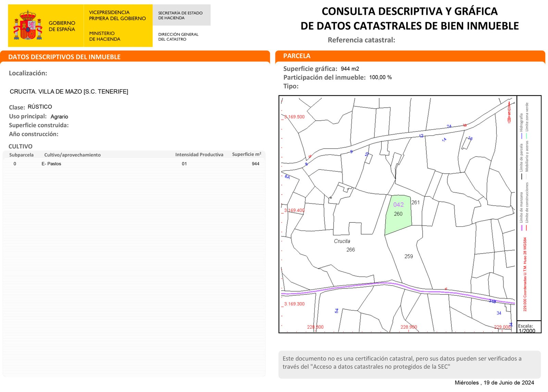Viewport: 548px width, 392px height.
Task: Click the 'Crucita' place name on map
Action: click(x=342, y=241)
